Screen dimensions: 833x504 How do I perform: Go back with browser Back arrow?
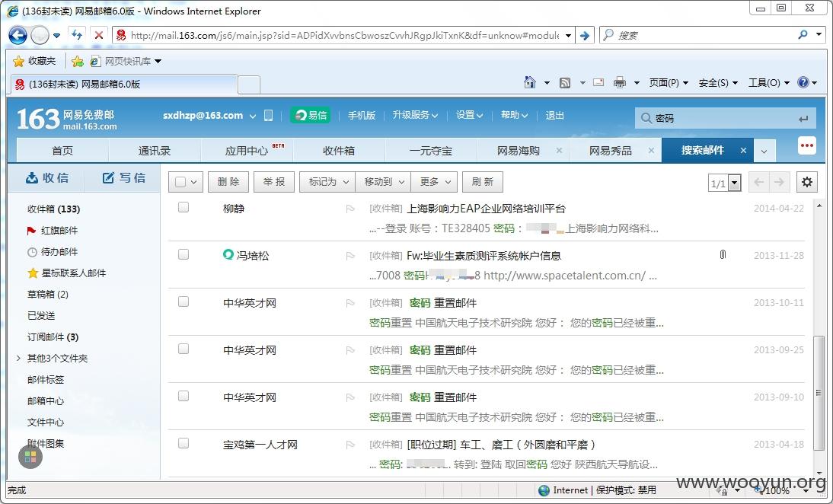coord(18,36)
